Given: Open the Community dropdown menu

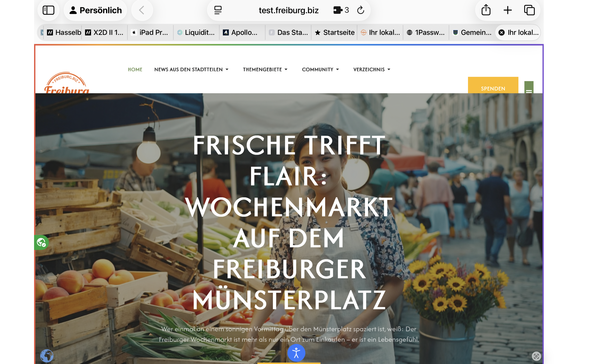Looking at the screenshot, I should (320, 70).
